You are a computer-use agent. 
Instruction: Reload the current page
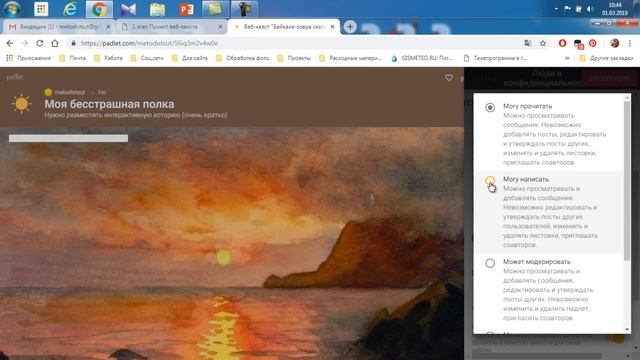40,43
